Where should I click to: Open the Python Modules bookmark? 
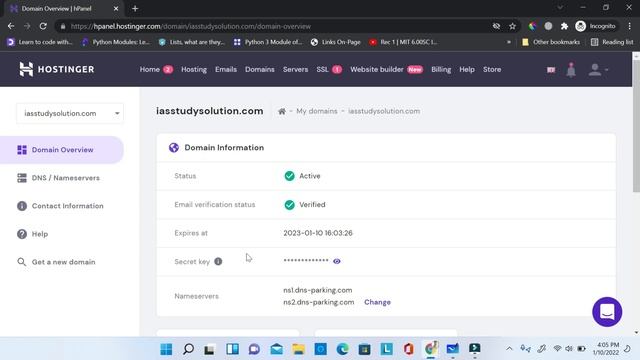pos(116,42)
